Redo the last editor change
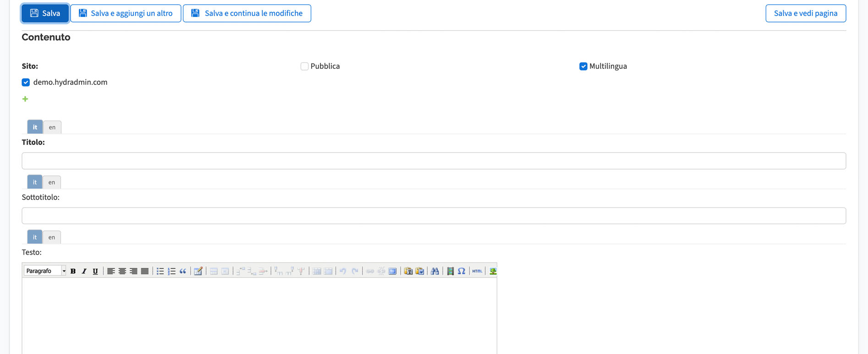Image resolution: width=868 pixels, height=354 pixels. click(x=355, y=271)
